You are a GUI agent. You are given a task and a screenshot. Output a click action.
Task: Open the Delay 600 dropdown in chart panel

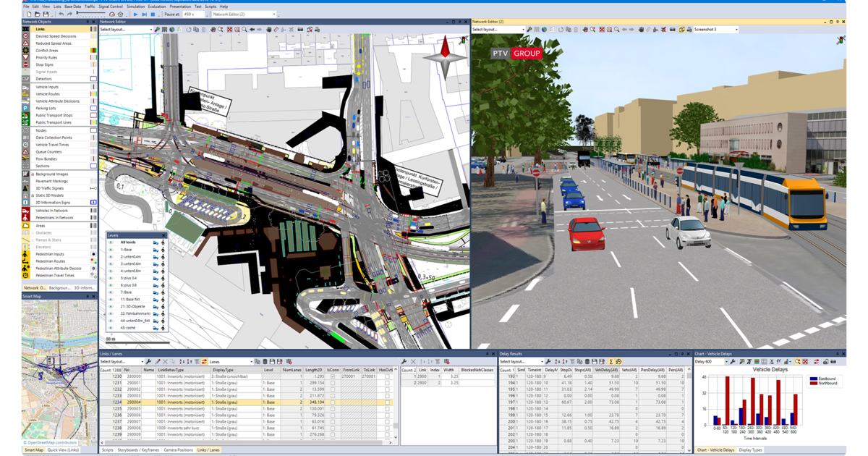(x=726, y=361)
